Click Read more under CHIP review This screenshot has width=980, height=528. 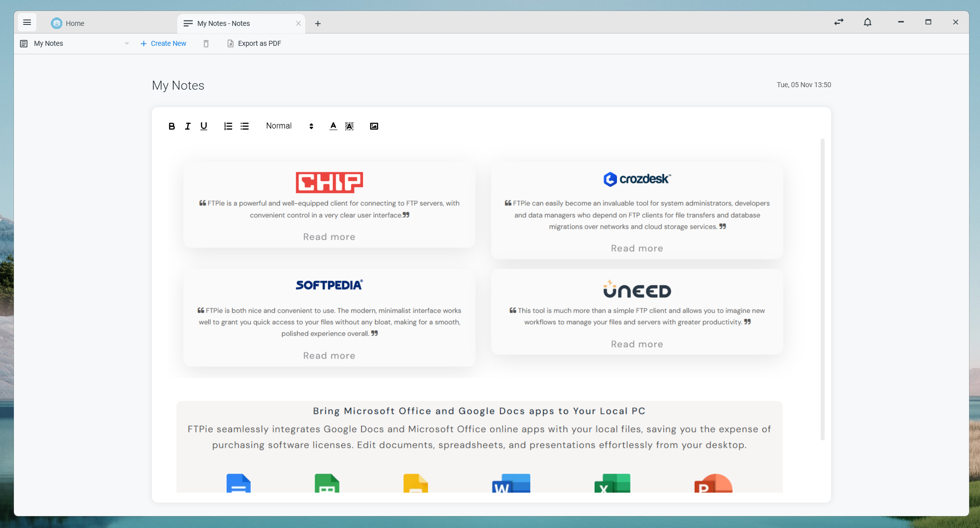tap(329, 237)
